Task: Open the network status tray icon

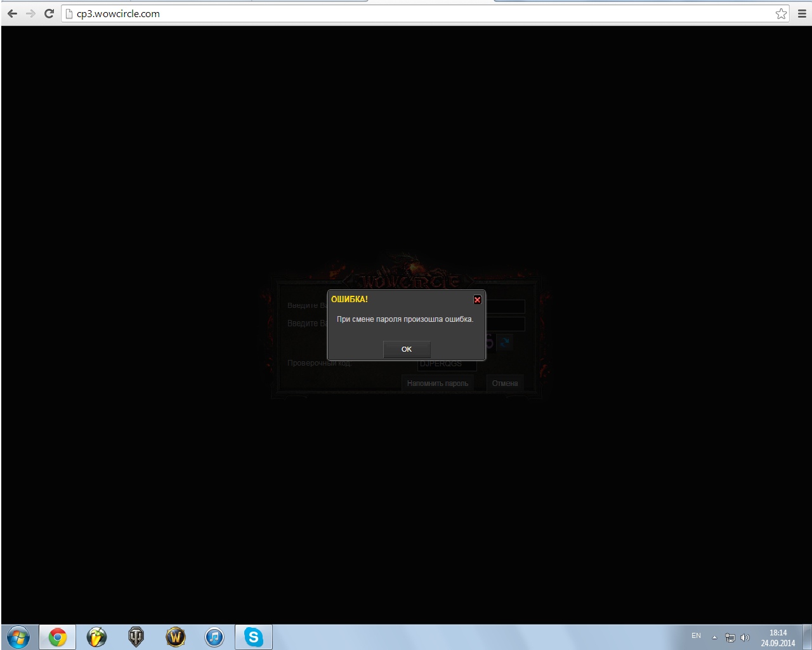Action: (730, 637)
